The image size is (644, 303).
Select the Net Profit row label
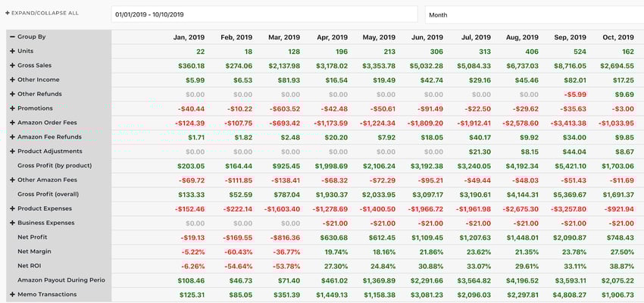[33, 237]
